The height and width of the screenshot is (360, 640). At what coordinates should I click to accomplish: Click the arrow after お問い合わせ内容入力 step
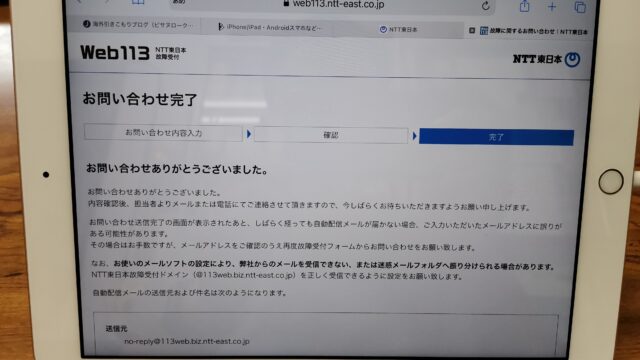tap(249, 134)
